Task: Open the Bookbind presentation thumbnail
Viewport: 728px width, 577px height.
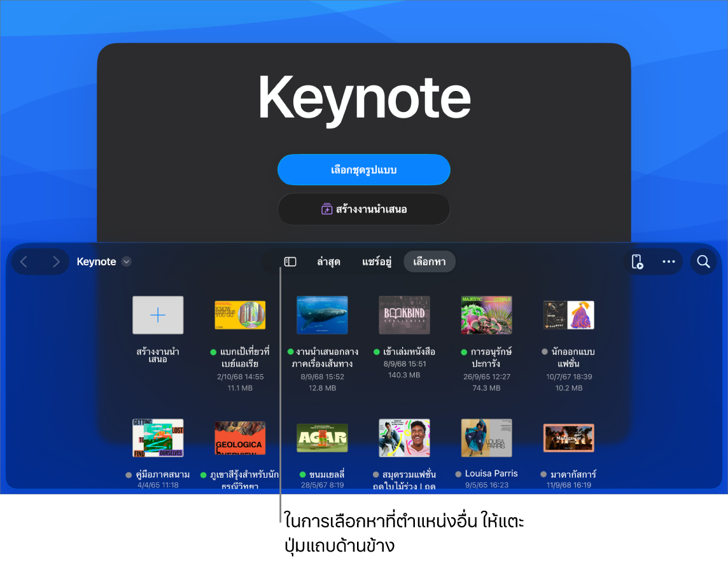Action: [x=404, y=315]
